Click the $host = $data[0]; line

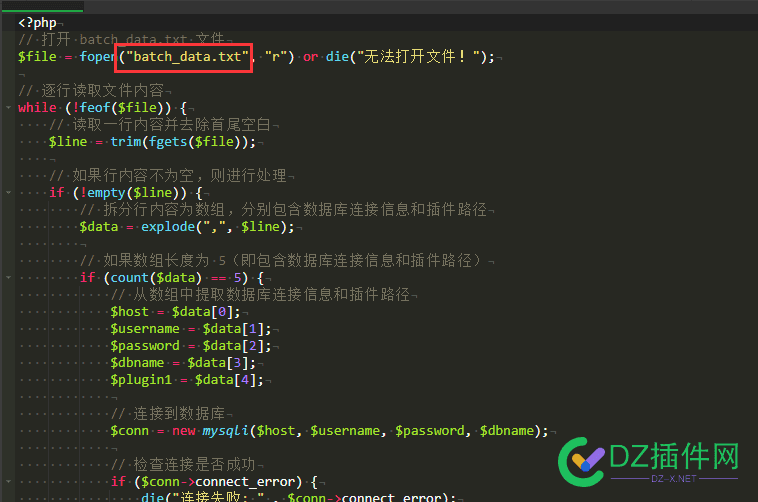coord(175,311)
